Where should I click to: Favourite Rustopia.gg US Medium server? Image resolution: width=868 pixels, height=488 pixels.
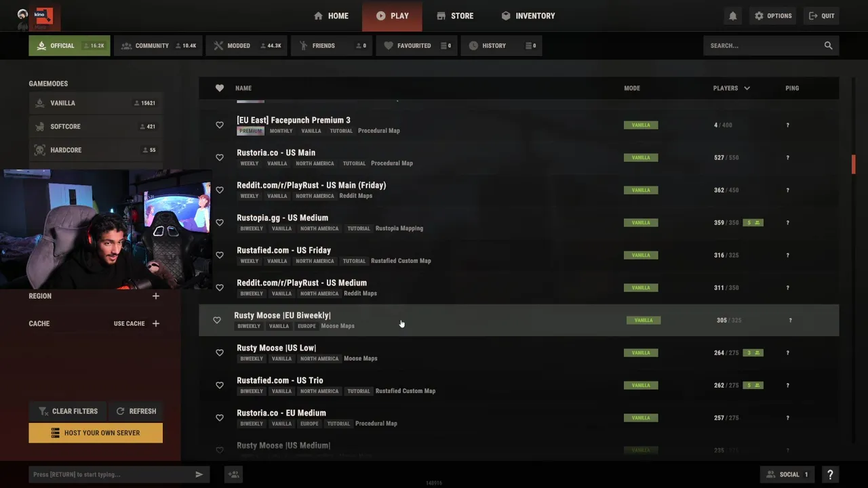[x=219, y=223]
